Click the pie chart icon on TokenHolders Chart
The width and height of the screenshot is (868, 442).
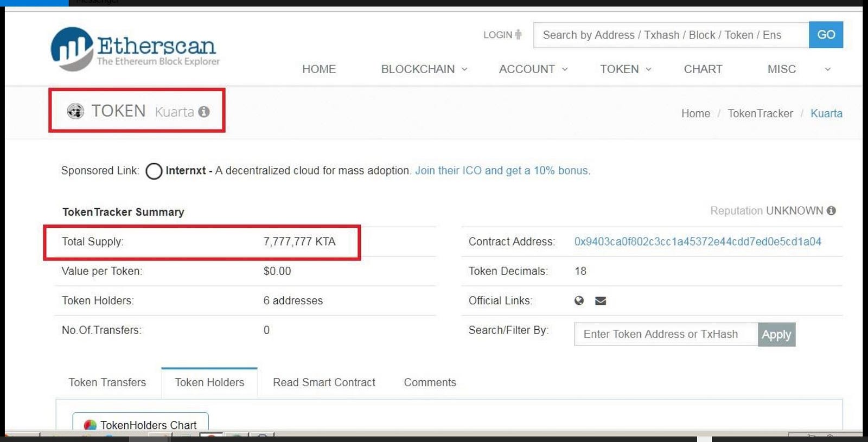pyautogui.click(x=90, y=425)
